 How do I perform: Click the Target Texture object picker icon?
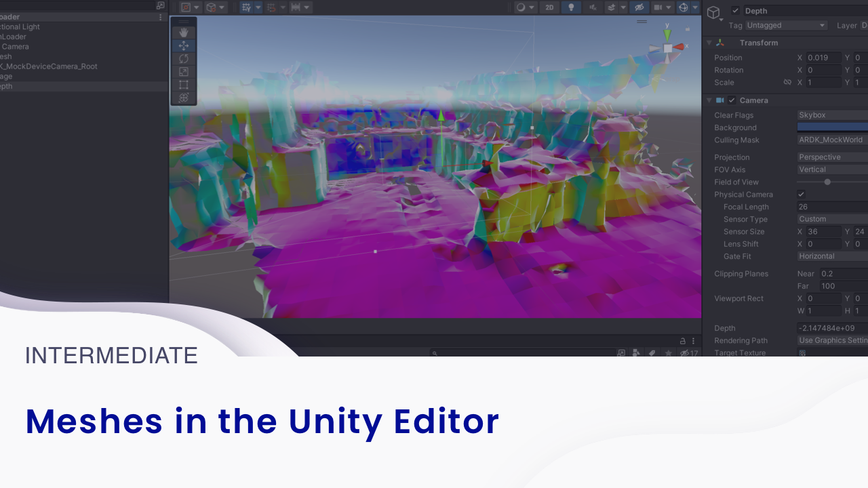[802, 353]
